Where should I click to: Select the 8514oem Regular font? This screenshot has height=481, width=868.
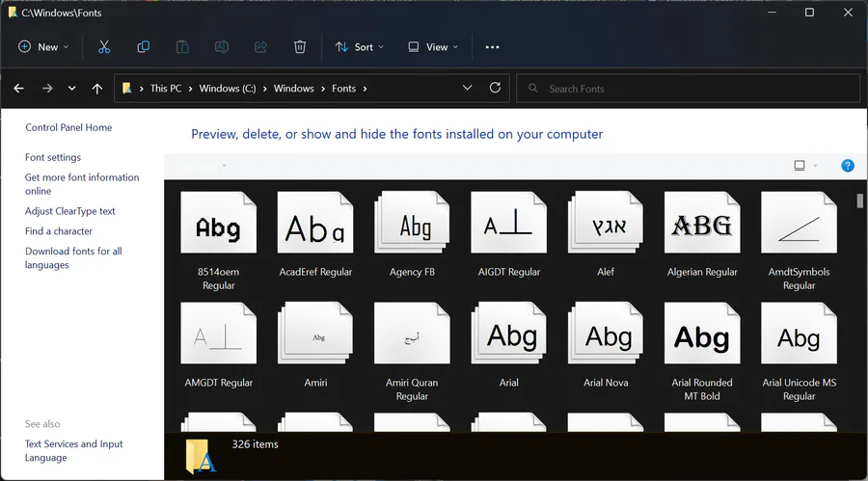point(219,241)
